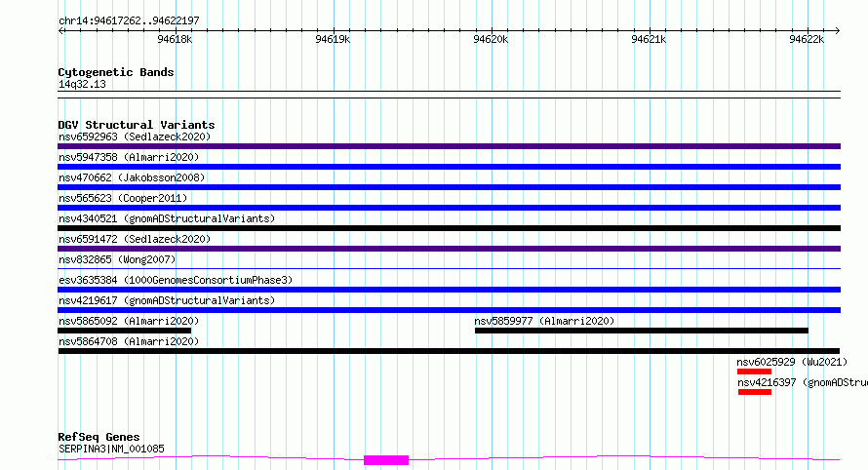The width and height of the screenshot is (868, 470).
Task: Click nsv832865 (Wong2007) label
Action: coord(117,259)
